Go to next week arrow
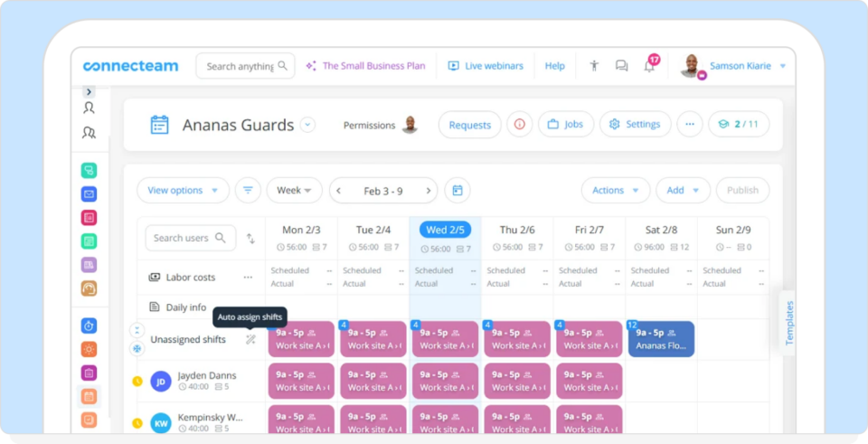Image resolution: width=868 pixels, height=444 pixels. pos(429,191)
